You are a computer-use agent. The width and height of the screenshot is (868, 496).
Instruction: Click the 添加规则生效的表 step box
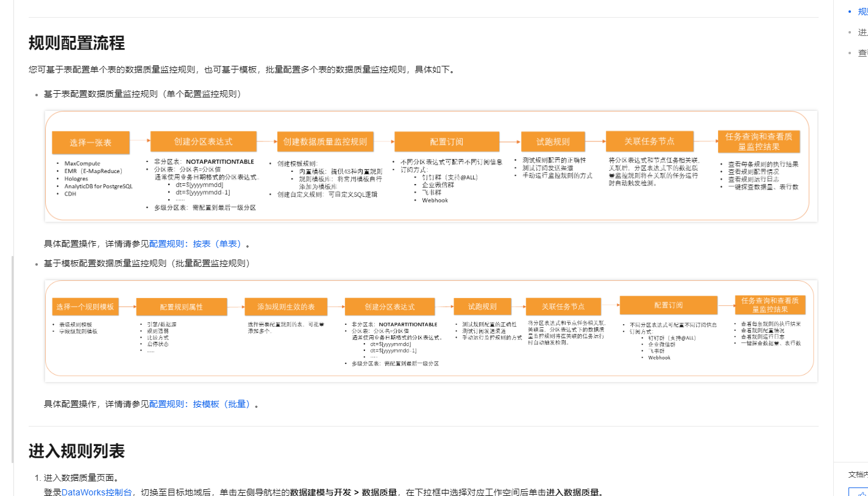point(286,306)
